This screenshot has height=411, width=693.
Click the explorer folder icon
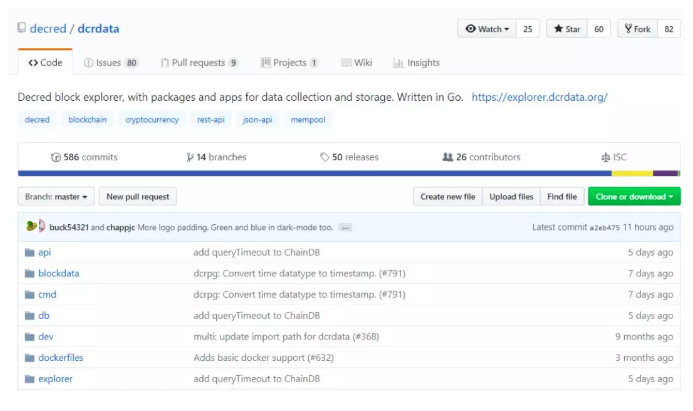30,379
